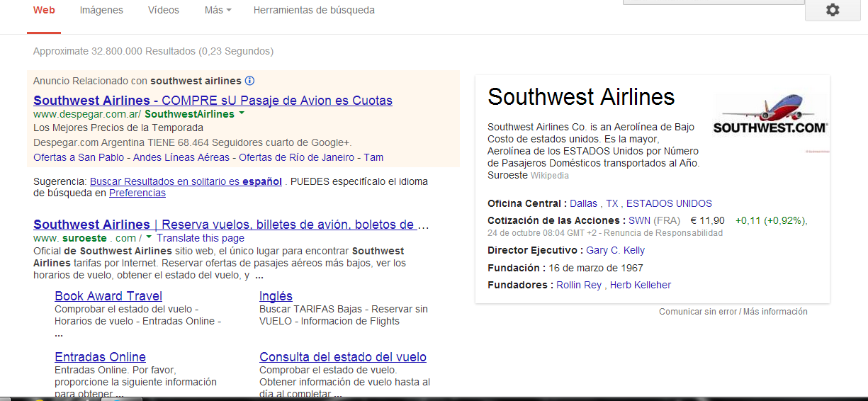Image resolution: width=868 pixels, height=401 pixels.
Task: Open the Book Award Travel sitelink
Action: [108, 296]
